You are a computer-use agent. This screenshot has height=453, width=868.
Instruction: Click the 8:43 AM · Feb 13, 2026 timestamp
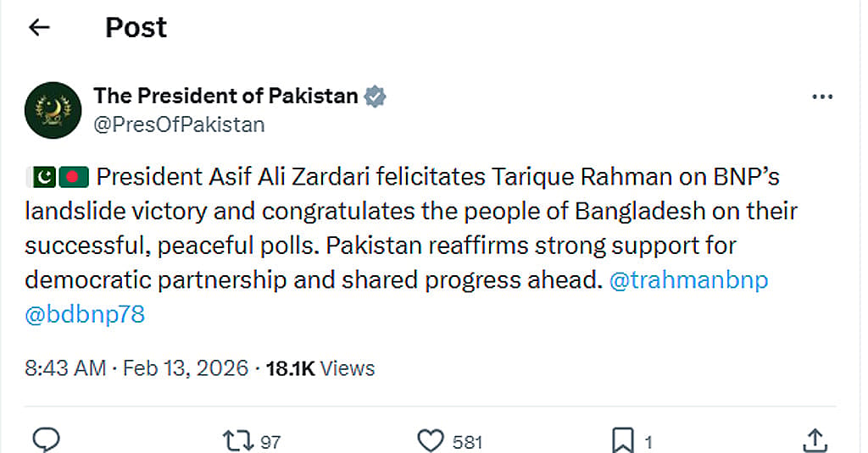click(x=136, y=368)
